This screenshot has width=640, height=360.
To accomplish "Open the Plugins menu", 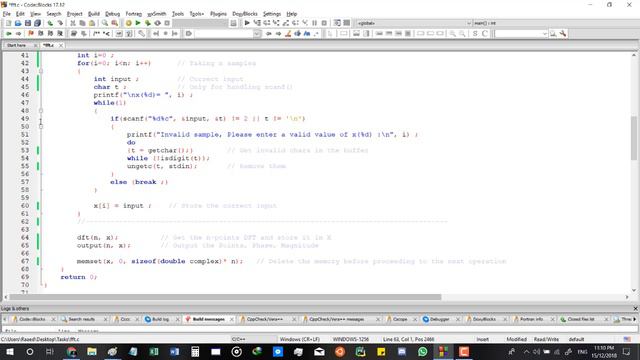I will coord(218,14).
